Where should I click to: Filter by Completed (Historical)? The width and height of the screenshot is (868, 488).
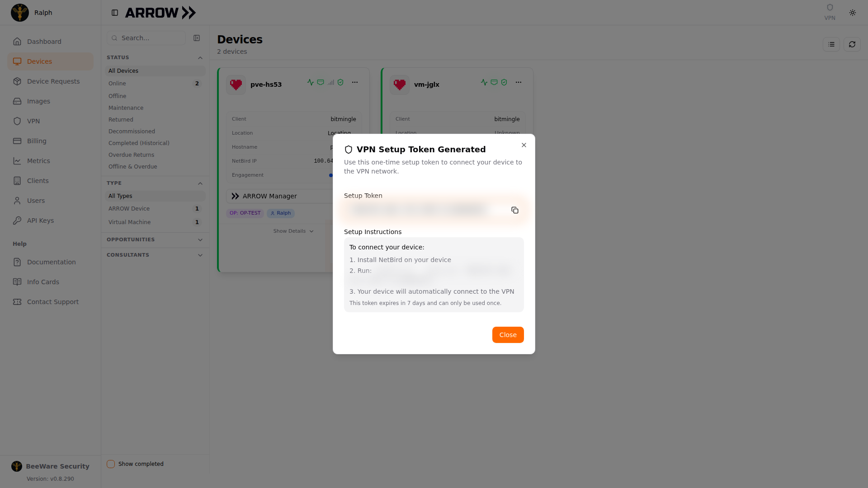pyautogui.click(x=155, y=143)
